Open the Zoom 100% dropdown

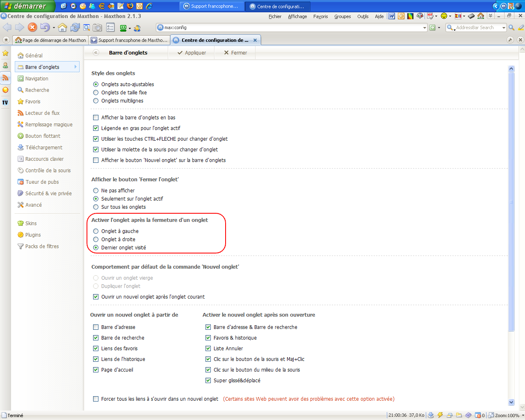pos(523,415)
